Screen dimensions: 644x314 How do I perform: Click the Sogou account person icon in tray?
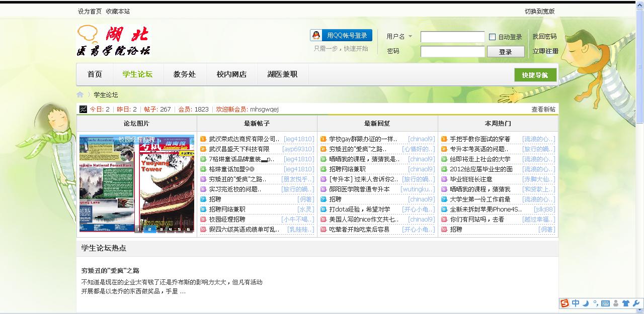(x=615, y=303)
